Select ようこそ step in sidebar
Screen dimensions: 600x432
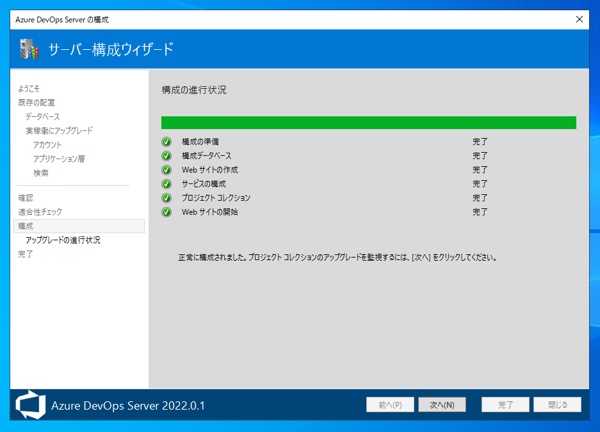point(29,89)
